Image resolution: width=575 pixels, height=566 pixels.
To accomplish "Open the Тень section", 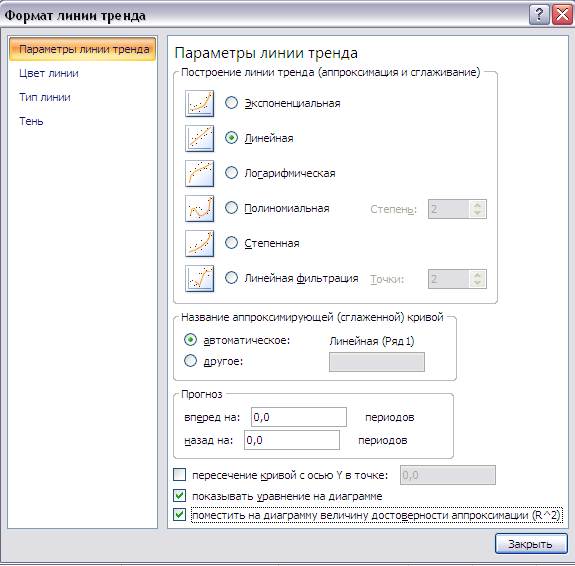I will (x=31, y=121).
